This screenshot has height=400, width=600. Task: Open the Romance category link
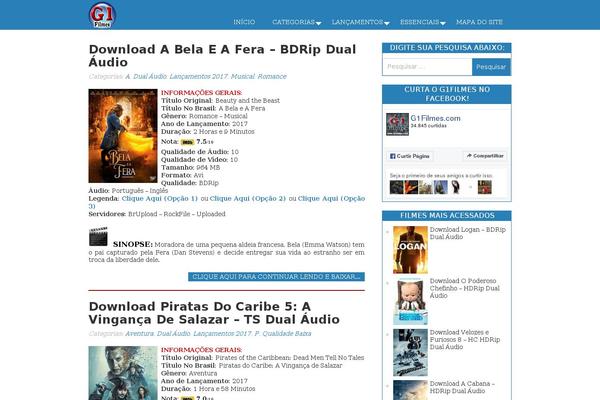[x=272, y=77]
